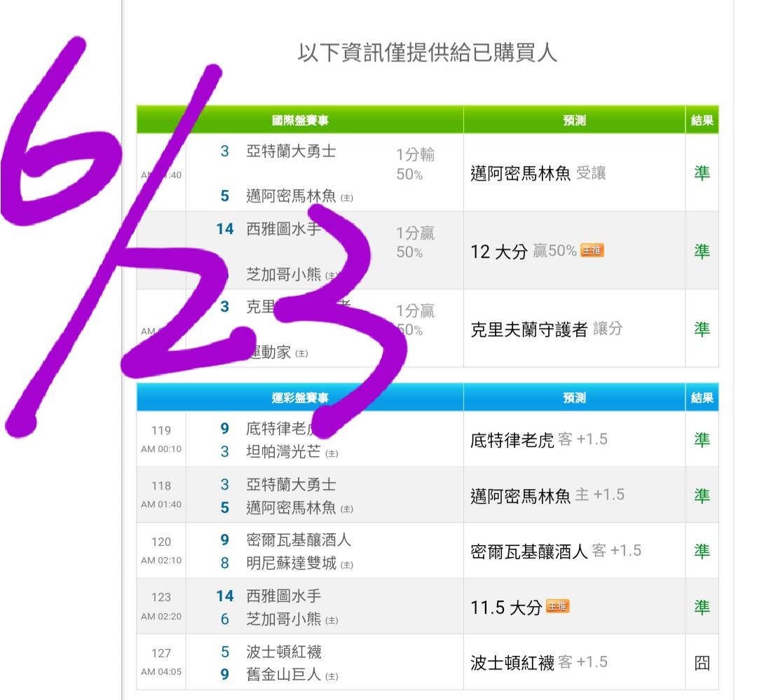Click 明尼蘇達雙城 (主) team name
757x700 pixels.
pos(299,563)
